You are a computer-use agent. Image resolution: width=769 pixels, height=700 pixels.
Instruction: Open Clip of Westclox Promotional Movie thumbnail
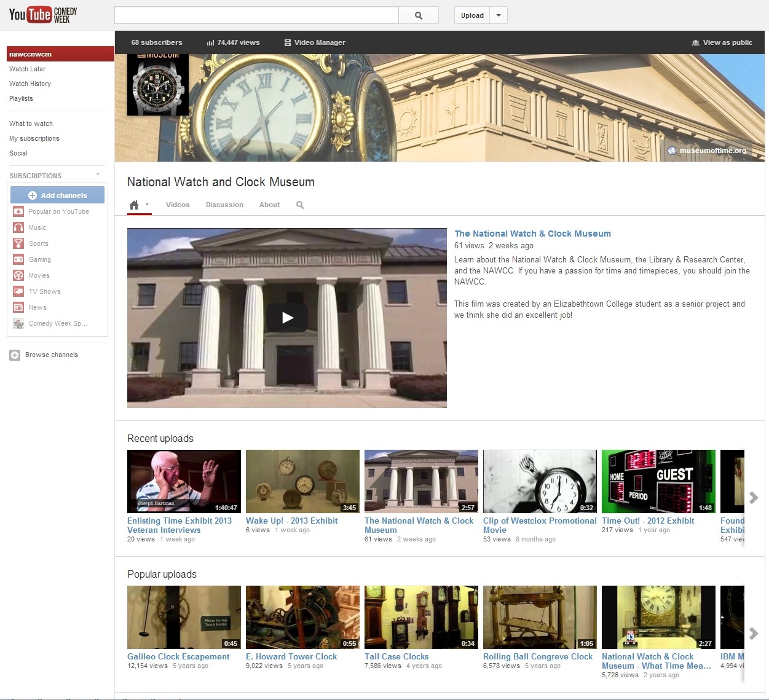tap(540, 482)
